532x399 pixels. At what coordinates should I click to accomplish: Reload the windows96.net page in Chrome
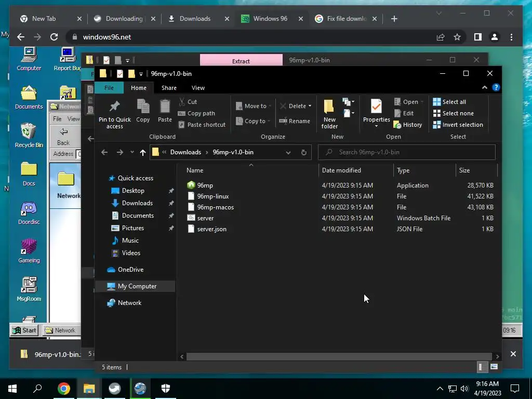[x=54, y=37]
